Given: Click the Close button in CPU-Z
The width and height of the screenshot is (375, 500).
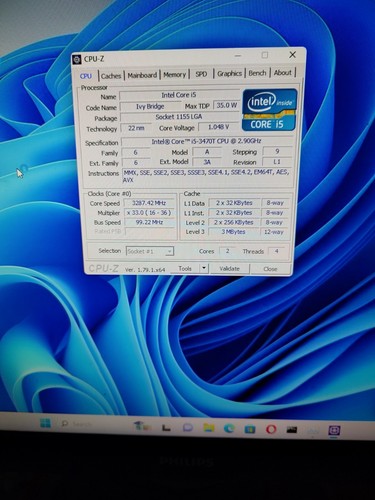Looking at the screenshot, I should (270, 269).
